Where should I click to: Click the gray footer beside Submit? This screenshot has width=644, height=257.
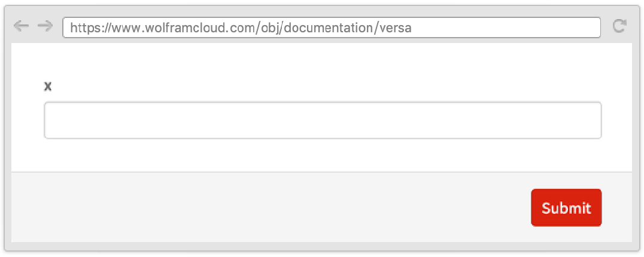pyautogui.click(x=271, y=207)
